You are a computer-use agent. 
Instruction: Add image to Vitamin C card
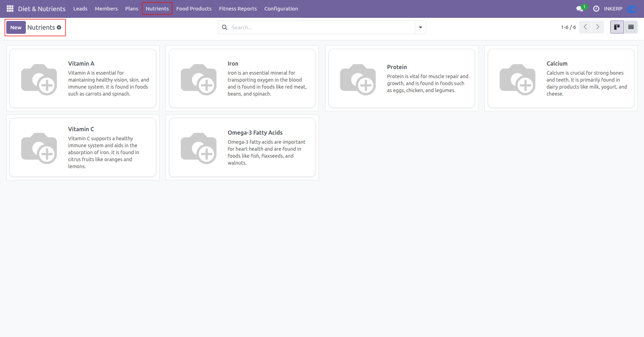(39, 148)
